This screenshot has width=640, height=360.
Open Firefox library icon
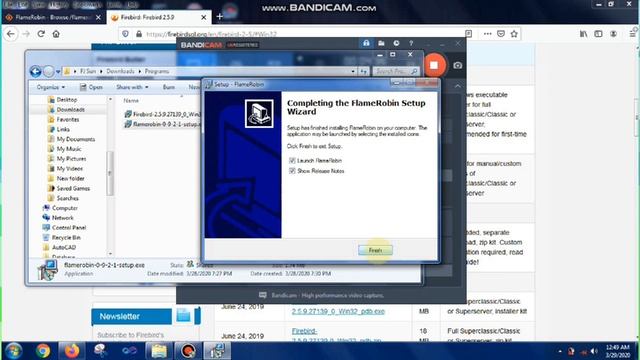pos(584,34)
